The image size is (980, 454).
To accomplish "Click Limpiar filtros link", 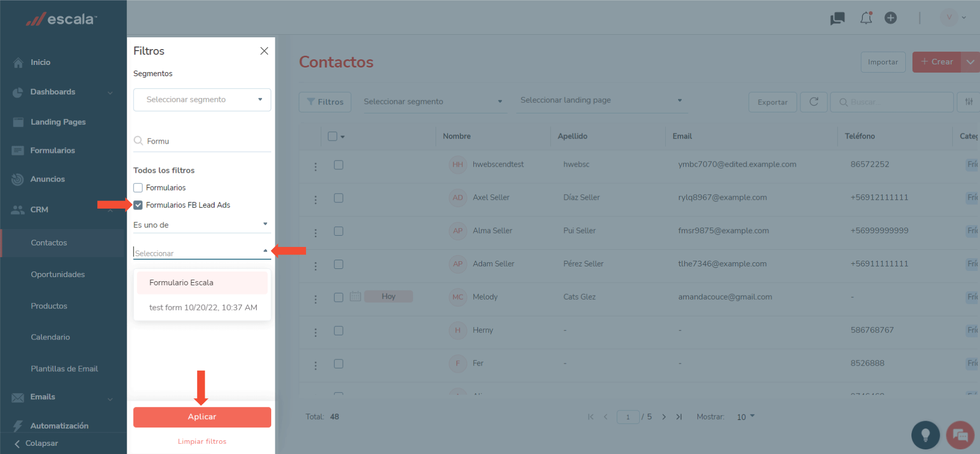I will [202, 441].
